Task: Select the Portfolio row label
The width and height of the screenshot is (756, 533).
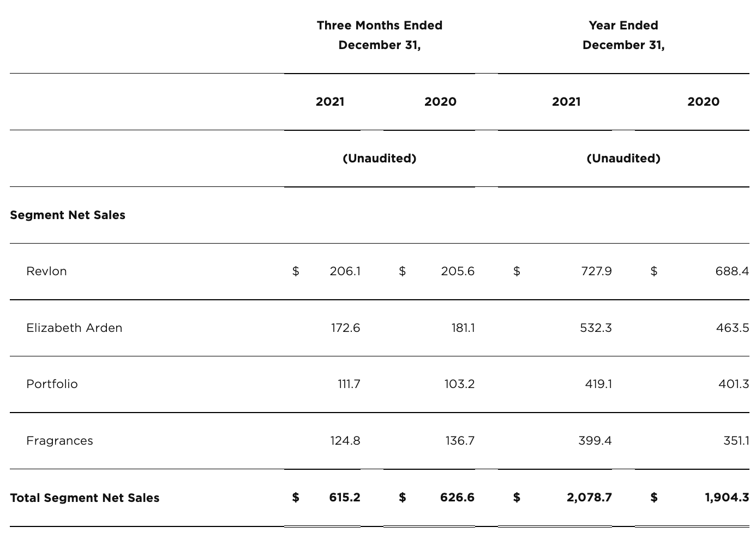Action: tap(52, 384)
